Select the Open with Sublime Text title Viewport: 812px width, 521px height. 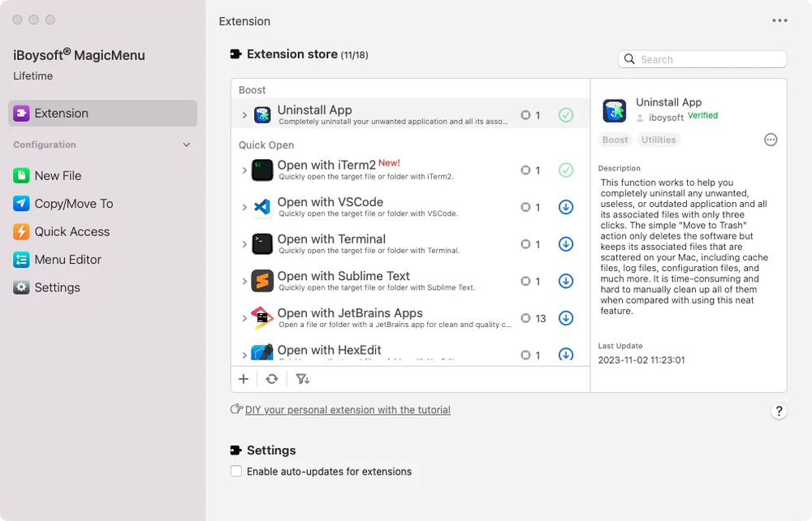(x=343, y=276)
